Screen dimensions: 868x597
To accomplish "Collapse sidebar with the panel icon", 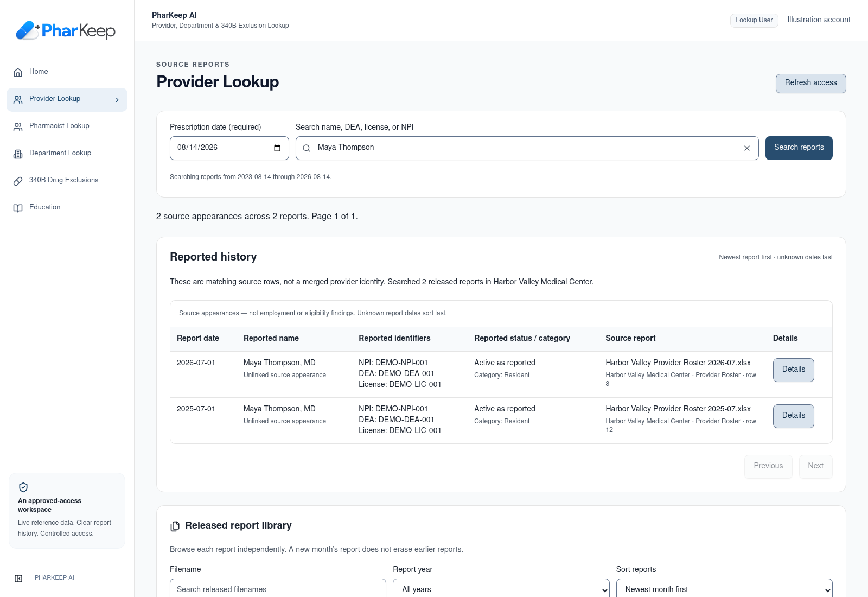I will point(18,579).
